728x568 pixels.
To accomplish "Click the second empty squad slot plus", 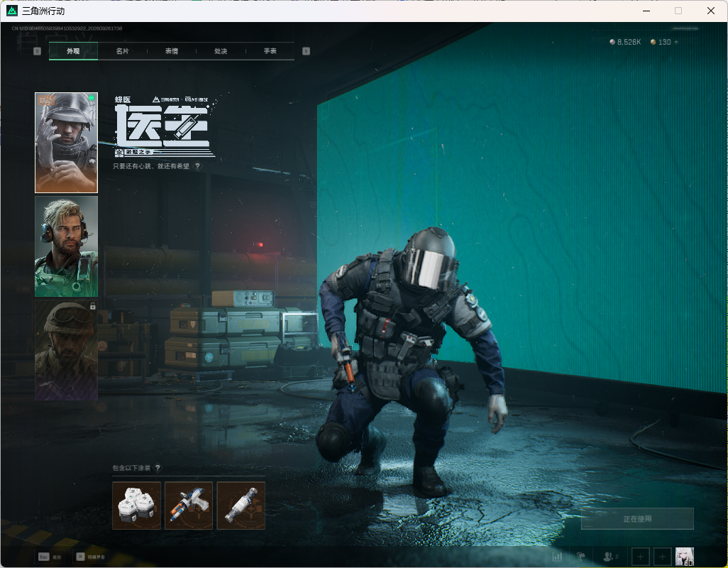I will coord(663,557).
